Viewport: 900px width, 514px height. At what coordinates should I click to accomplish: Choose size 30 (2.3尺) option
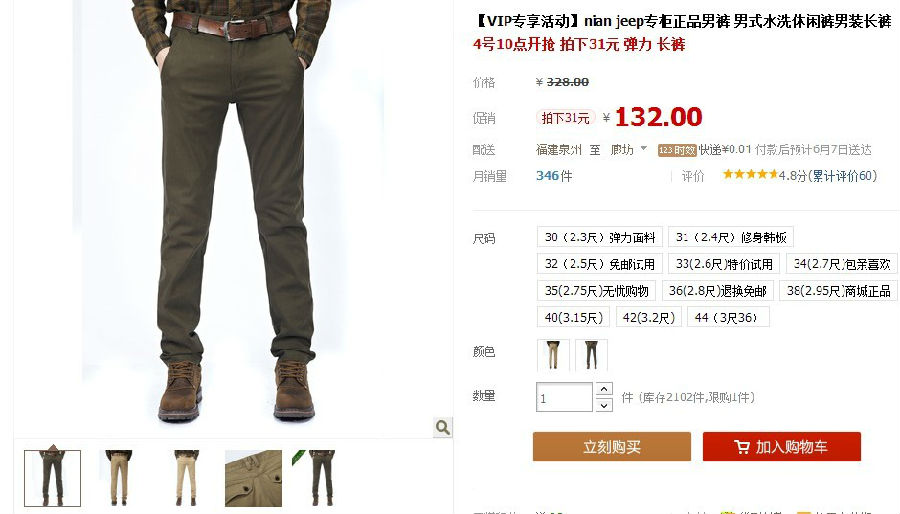coord(600,237)
